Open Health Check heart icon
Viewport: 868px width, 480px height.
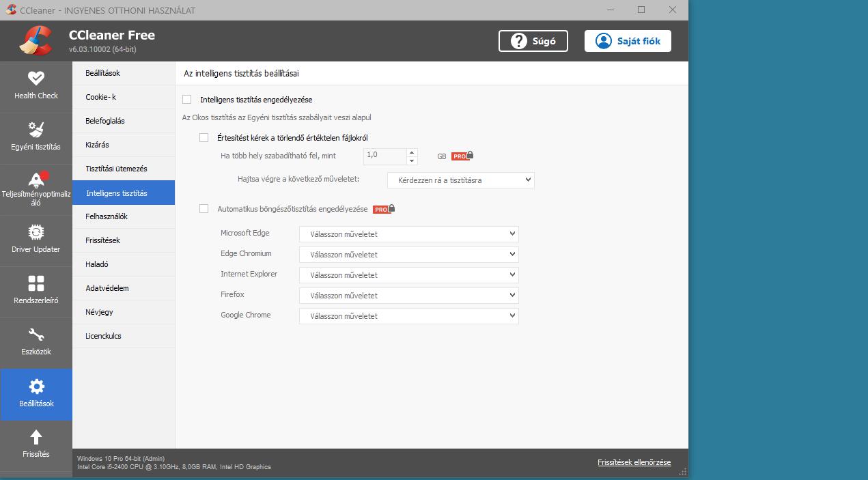pyautogui.click(x=36, y=78)
